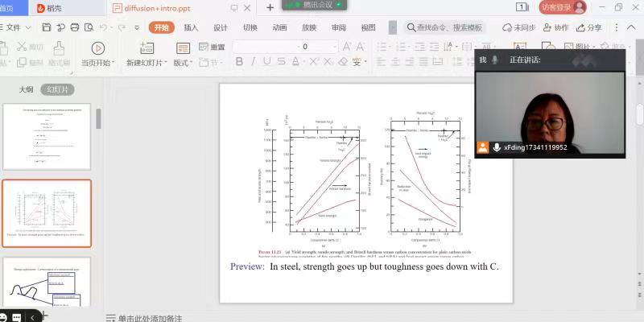Switch to the 插入 ribbon tab
This screenshot has width=644, height=322.
tap(191, 27)
